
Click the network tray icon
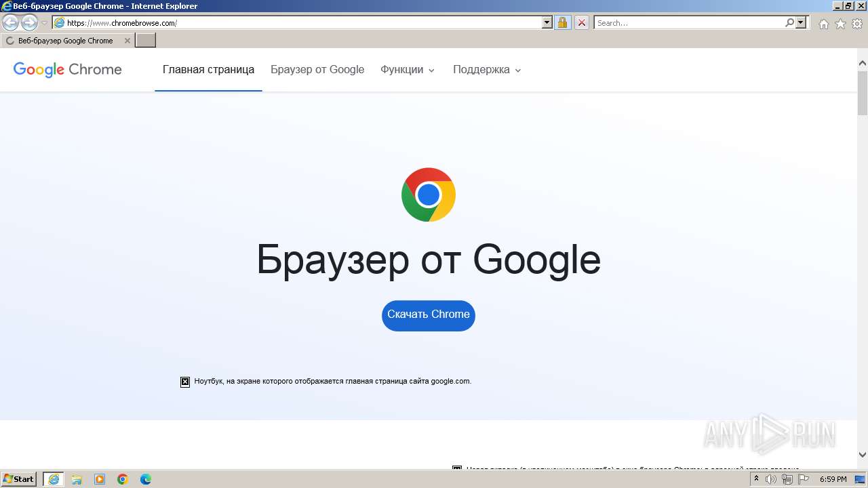(787, 479)
